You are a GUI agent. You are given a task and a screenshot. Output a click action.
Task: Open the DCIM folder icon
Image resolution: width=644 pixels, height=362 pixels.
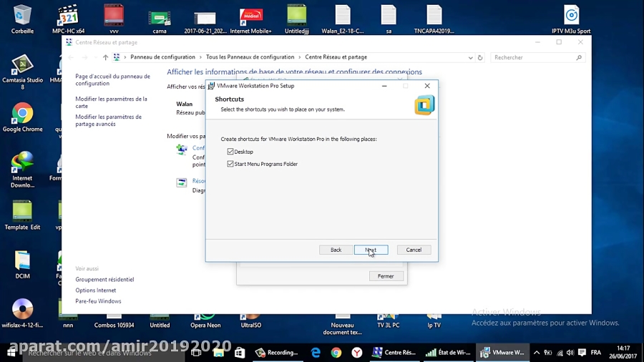[x=22, y=264]
